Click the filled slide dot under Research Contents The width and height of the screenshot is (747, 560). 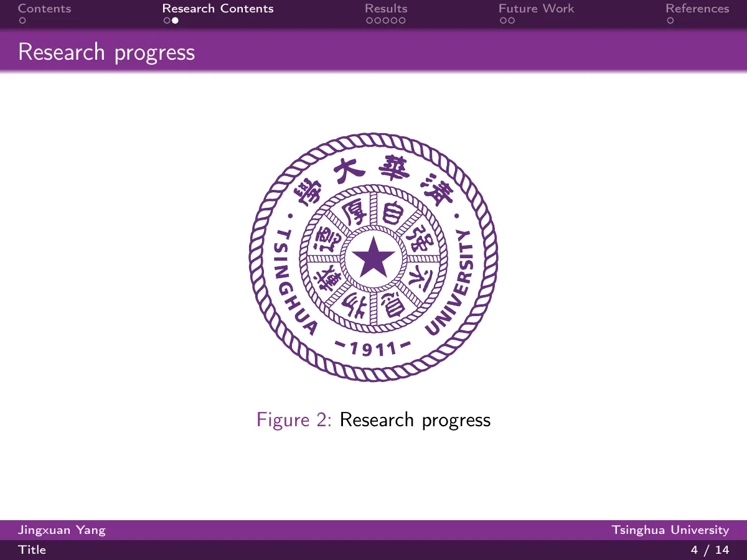[x=175, y=21]
